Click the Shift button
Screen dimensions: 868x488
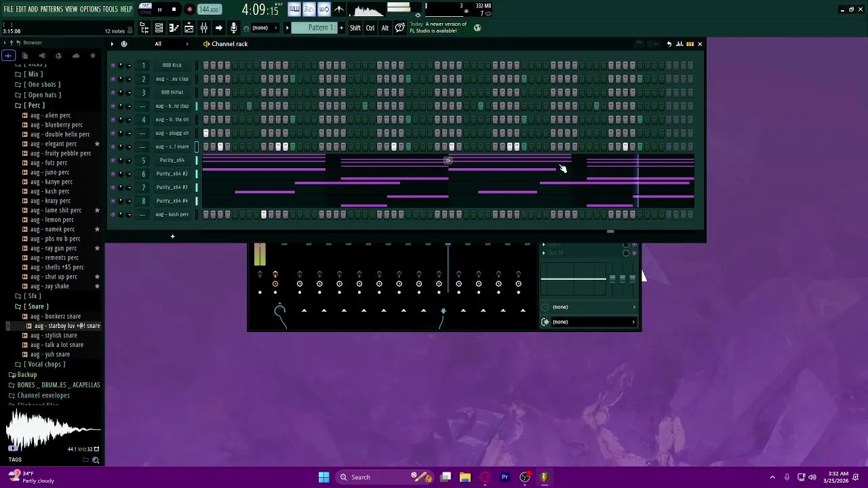[355, 28]
